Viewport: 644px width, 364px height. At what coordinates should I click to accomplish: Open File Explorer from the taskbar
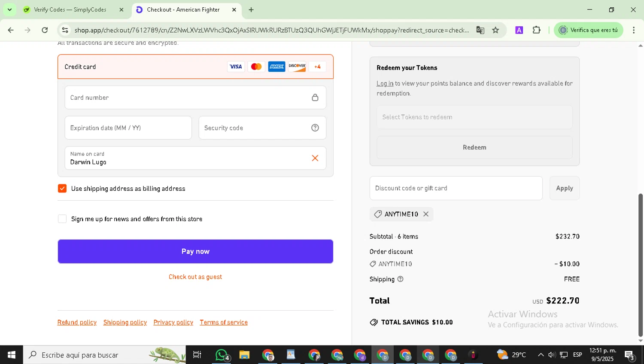click(245, 355)
